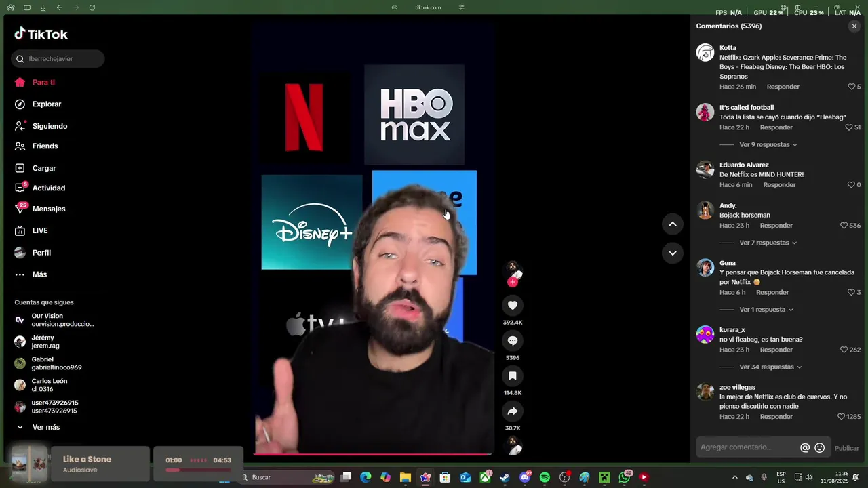Open Like a Stone album thumbnail
The height and width of the screenshot is (488, 868).
pos(29,463)
